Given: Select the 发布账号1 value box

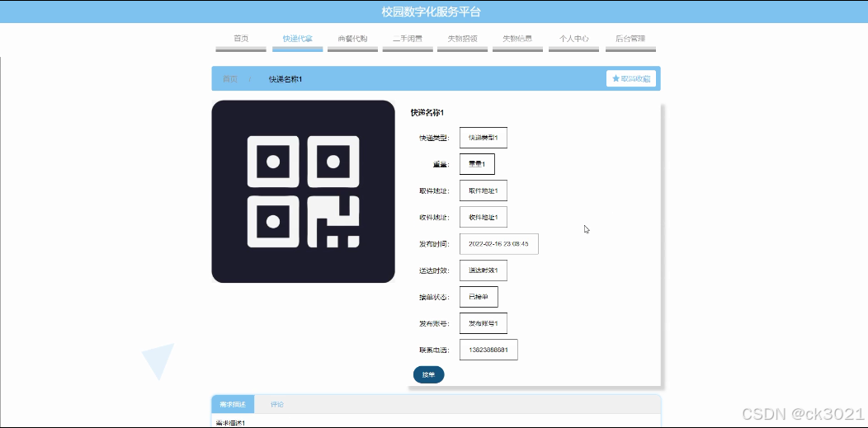Looking at the screenshot, I should point(484,323).
